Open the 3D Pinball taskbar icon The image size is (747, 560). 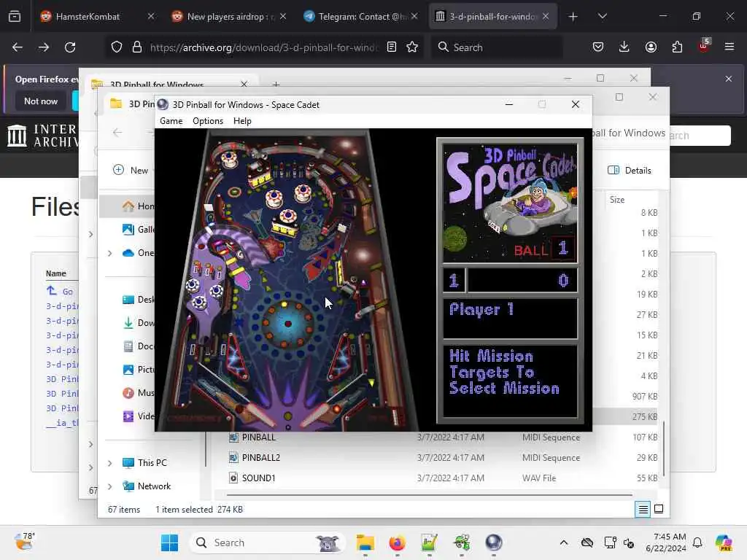[x=494, y=542]
